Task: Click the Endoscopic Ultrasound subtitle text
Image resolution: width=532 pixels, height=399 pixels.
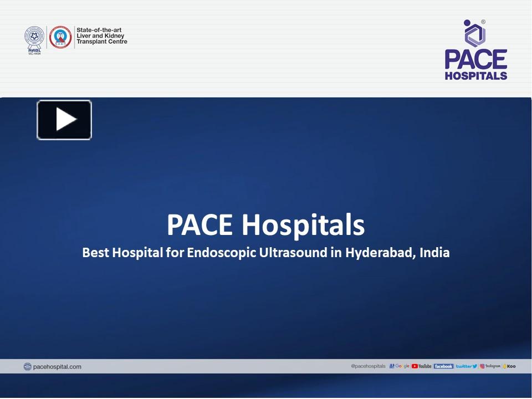Action: coord(266,252)
